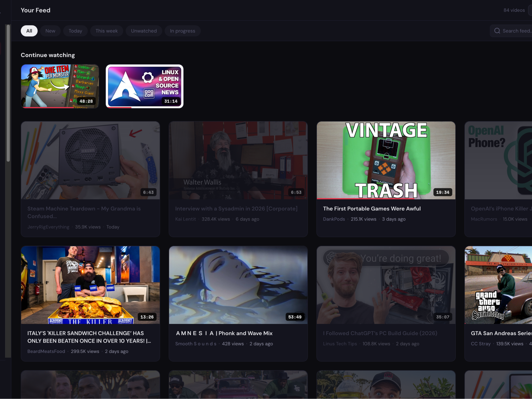Visit the Kai Lentit channel
This screenshot has height=399, width=532.
pyautogui.click(x=185, y=219)
